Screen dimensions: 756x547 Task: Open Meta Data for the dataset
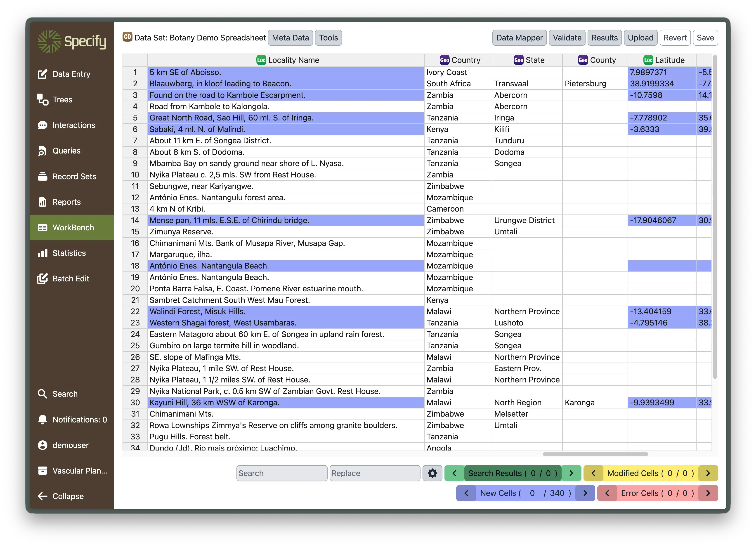pos(290,38)
